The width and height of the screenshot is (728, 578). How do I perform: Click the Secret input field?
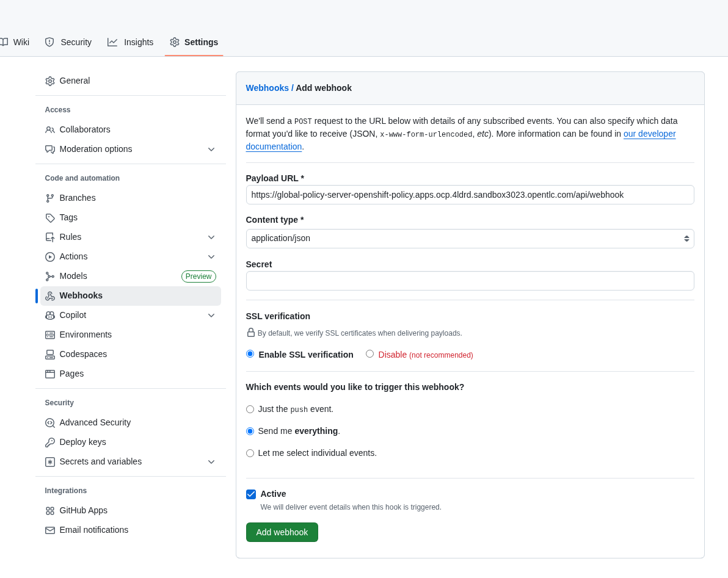[x=470, y=281]
